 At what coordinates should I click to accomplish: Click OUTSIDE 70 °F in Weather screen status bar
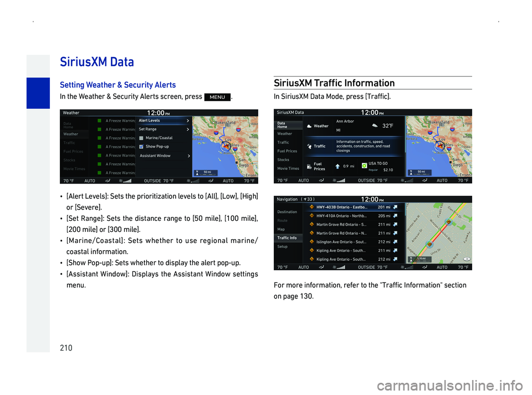point(159,181)
